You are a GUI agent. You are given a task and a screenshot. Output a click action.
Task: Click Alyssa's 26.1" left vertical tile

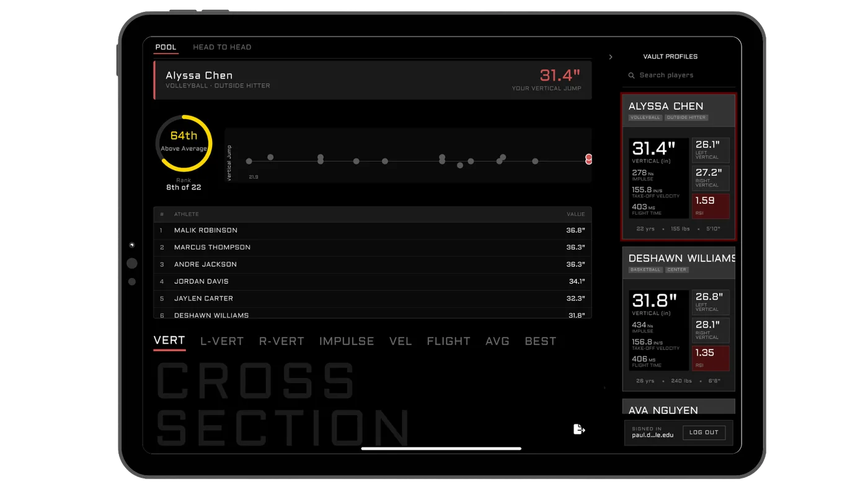(x=711, y=150)
